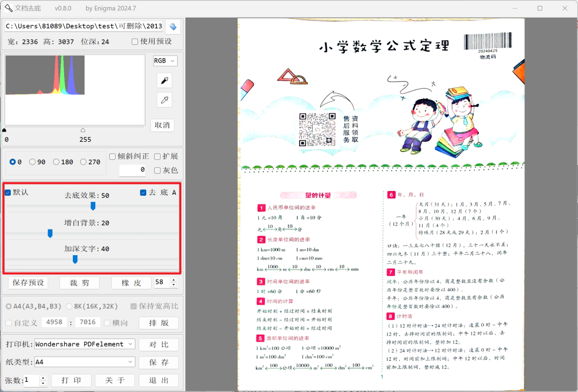The image size is (578, 392).
Task: Click the skew angle input field
Action: coord(132,170)
